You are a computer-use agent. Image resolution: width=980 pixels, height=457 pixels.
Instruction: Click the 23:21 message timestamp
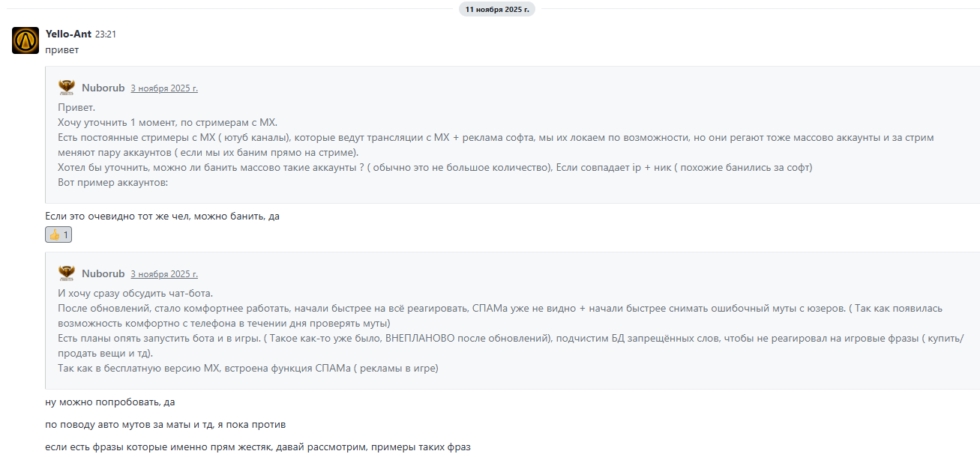[106, 34]
